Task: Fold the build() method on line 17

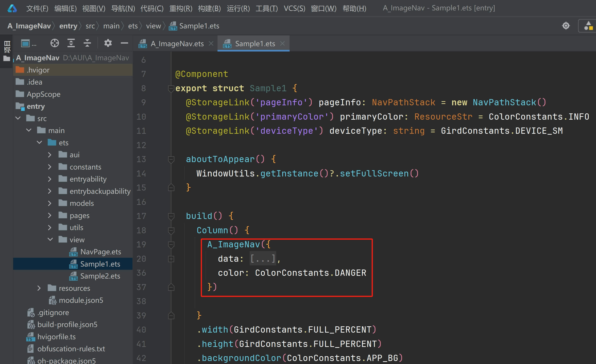Action: click(x=171, y=216)
